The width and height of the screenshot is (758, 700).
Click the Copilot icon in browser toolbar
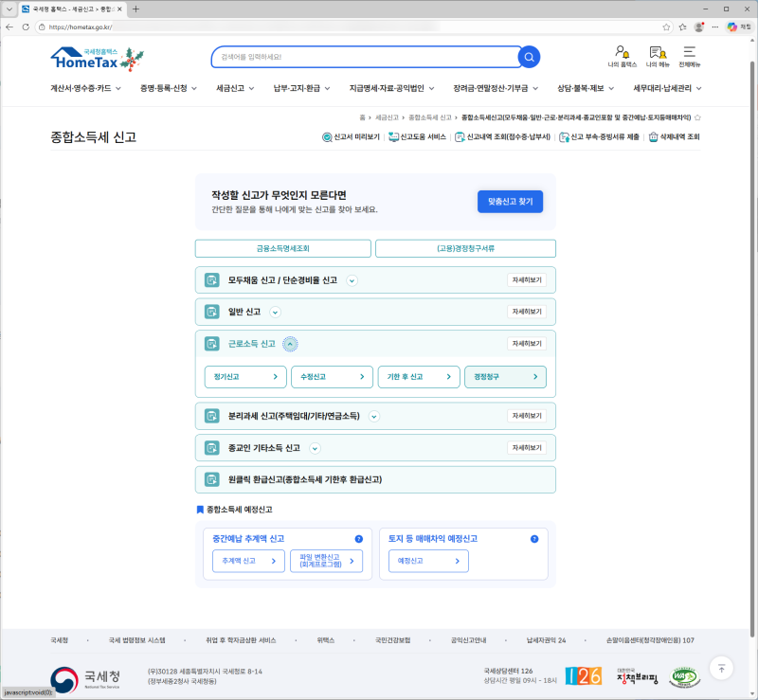pos(731,27)
